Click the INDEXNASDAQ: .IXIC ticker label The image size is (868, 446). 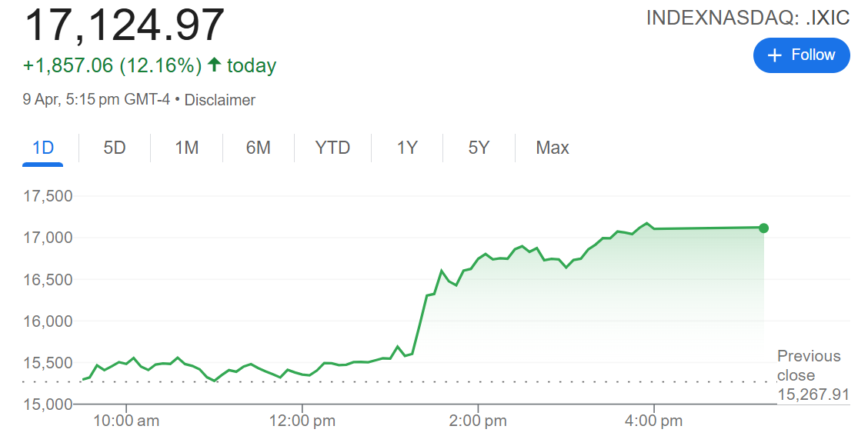tap(747, 18)
